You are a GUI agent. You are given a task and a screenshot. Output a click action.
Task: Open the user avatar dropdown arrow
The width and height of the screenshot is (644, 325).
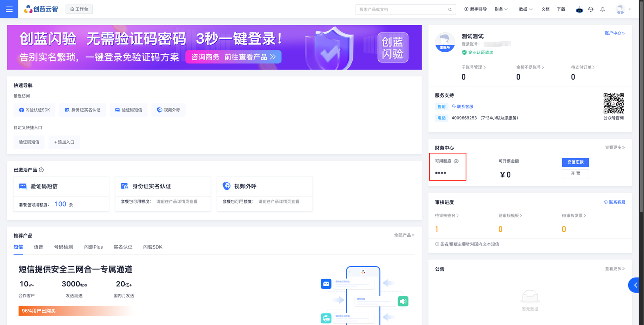pos(630,10)
